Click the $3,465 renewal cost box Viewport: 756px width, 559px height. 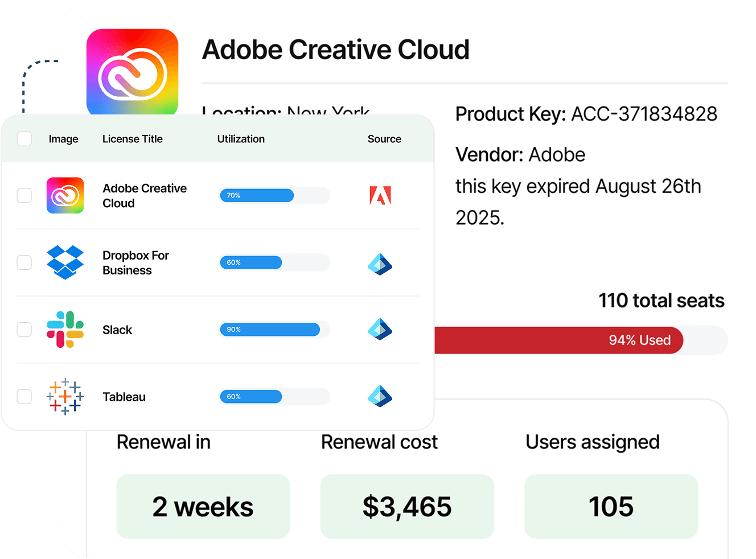(x=407, y=506)
